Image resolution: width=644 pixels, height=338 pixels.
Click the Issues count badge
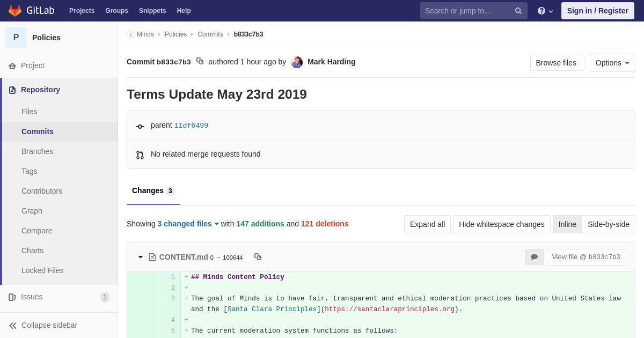tap(105, 297)
